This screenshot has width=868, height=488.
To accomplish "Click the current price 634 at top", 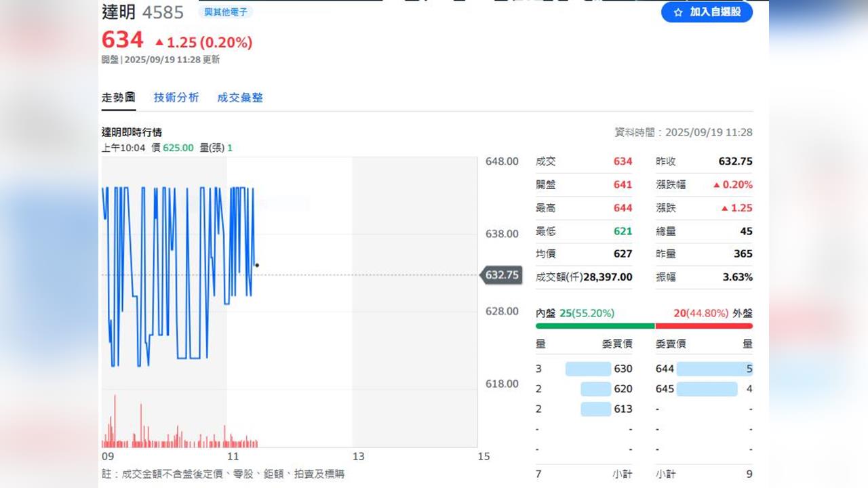I will [x=123, y=40].
